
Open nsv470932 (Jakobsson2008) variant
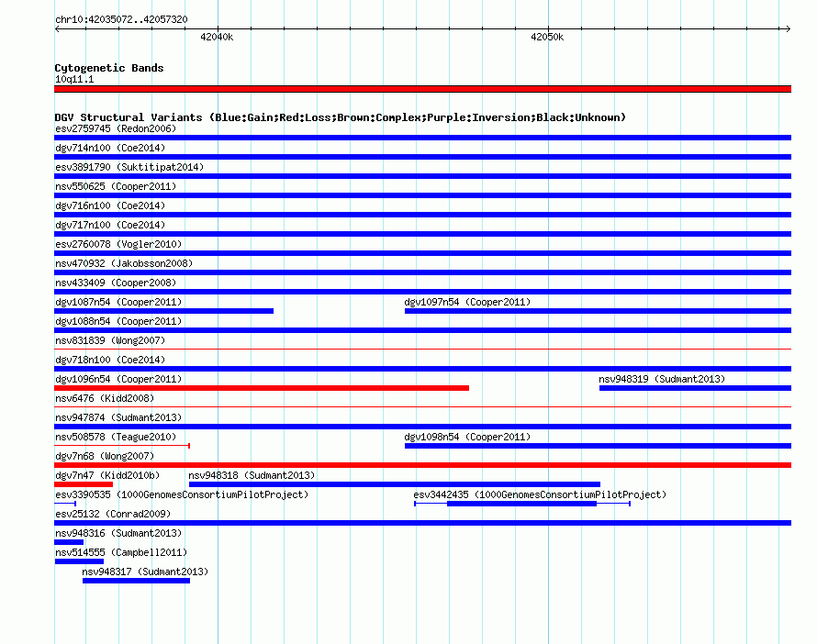pyautogui.click(x=124, y=263)
